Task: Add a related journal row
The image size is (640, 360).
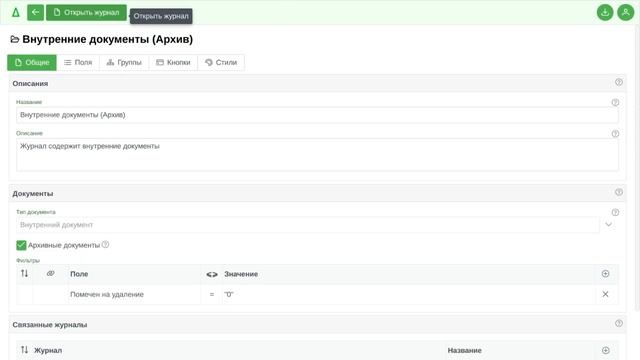Action: pyautogui.click(x=605, y=350)
